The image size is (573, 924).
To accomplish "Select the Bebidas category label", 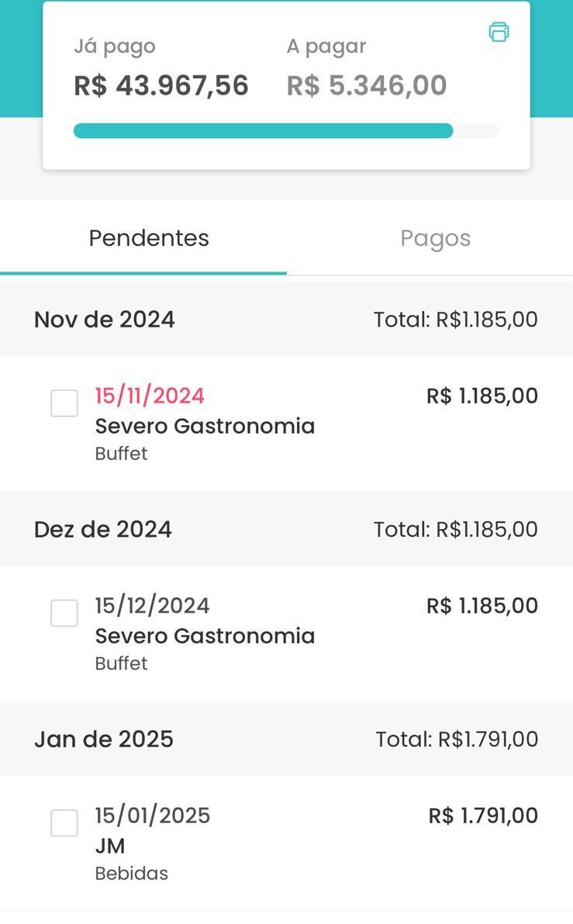I will [131, 874].
